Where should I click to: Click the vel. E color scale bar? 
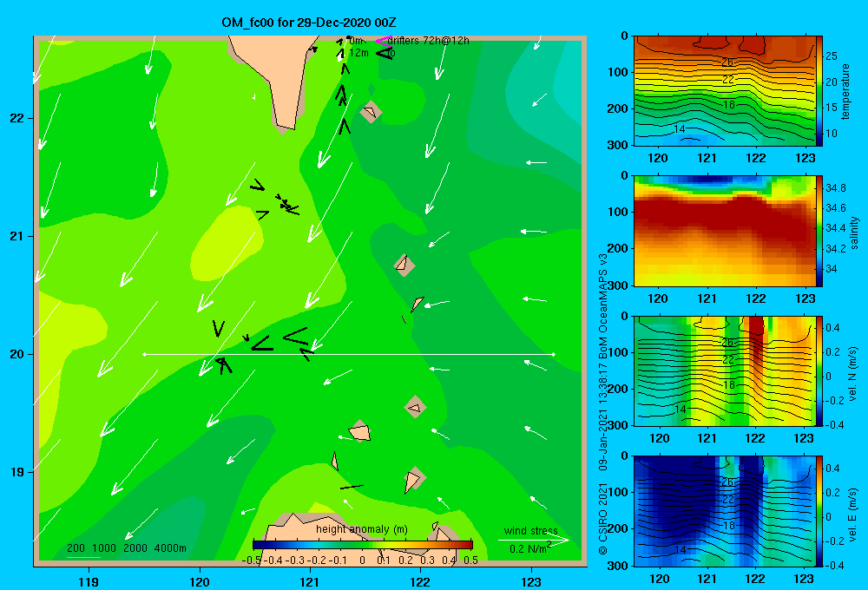[819, 511]
